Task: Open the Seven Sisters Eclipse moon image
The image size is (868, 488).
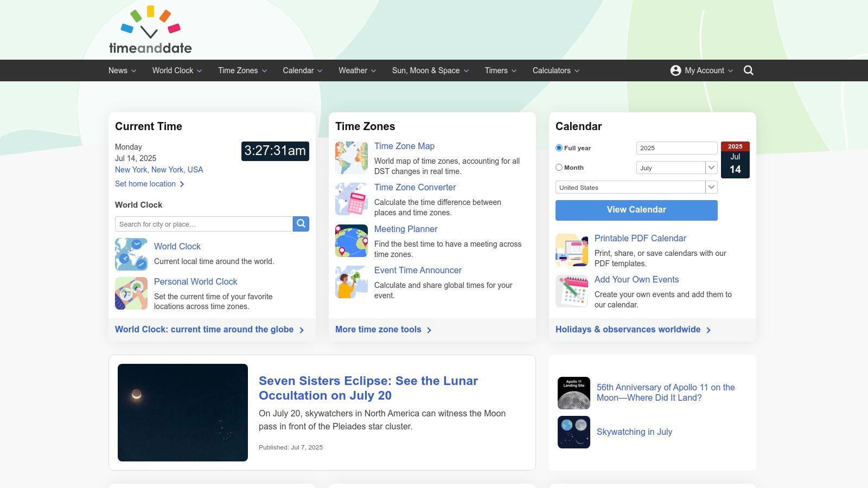Action: pyautogui.click(x=183, y=413)
